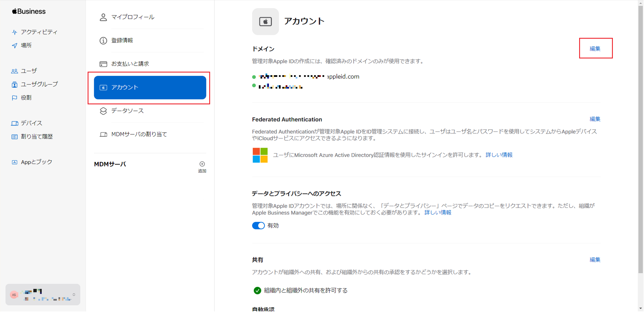The image size is (644, 312).
Task: Click 編集 for the 共有 section
Action: 595,260
